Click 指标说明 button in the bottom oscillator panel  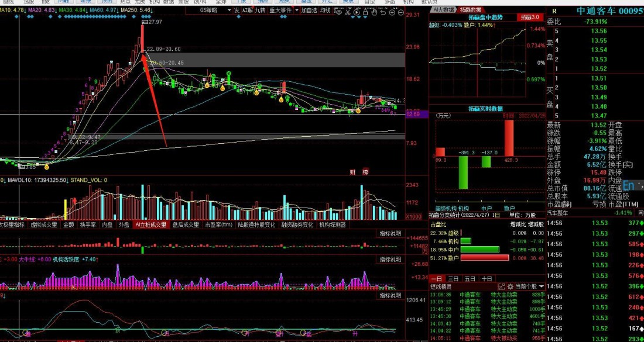coord(390,296)
